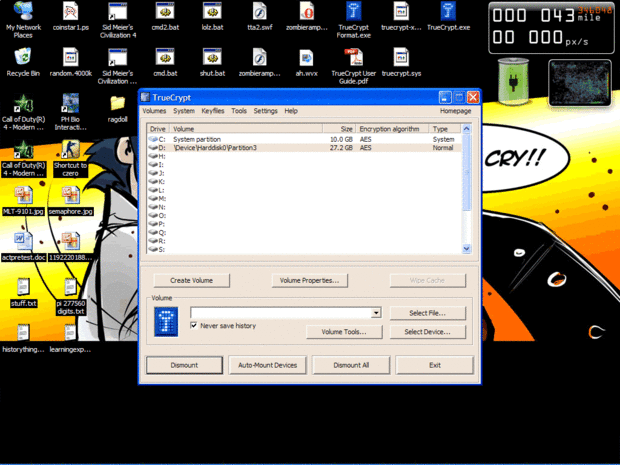Screen dimensions: 620x465
Task: Select TrueCrypt.exe desktop icon
Action: point(448,17)
